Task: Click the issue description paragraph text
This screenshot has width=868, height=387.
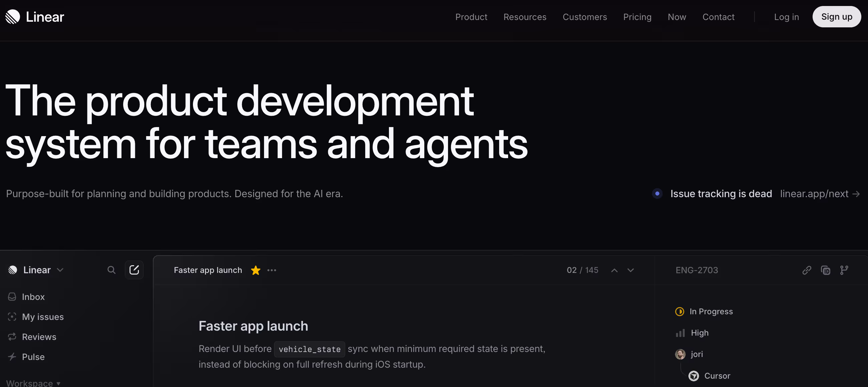Action: (372, 356)
